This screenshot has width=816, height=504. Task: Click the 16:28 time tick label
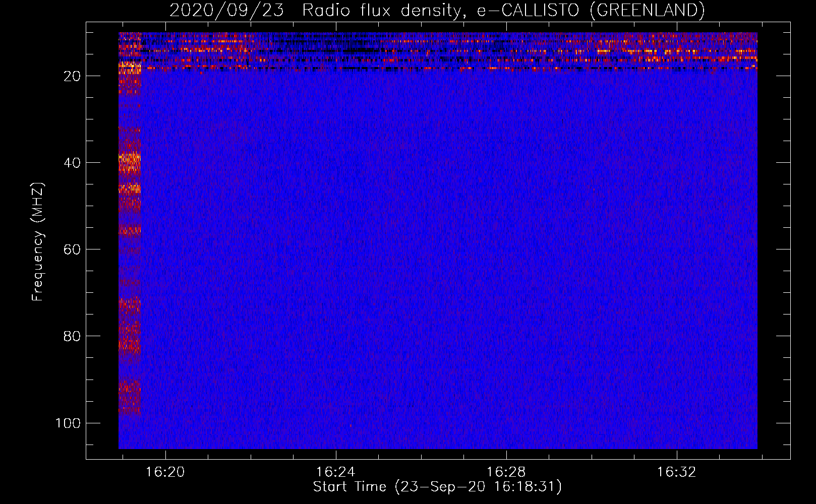(x=506, y=472)
